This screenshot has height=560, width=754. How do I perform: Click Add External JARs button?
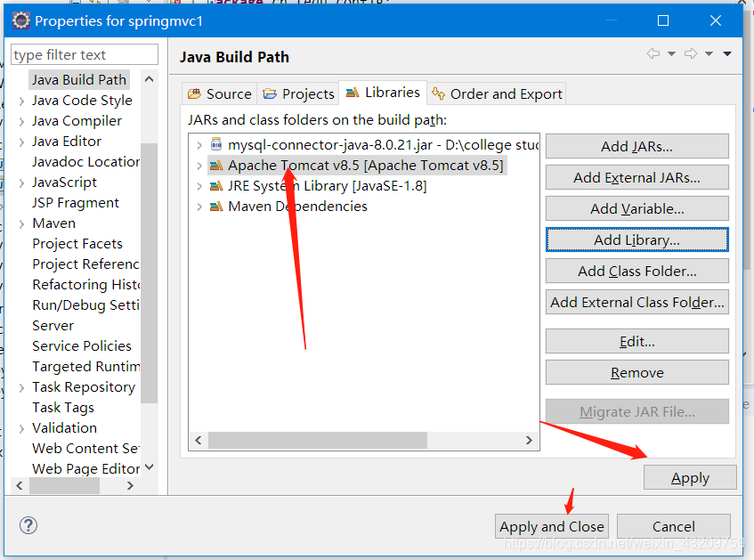coord(637,177)
